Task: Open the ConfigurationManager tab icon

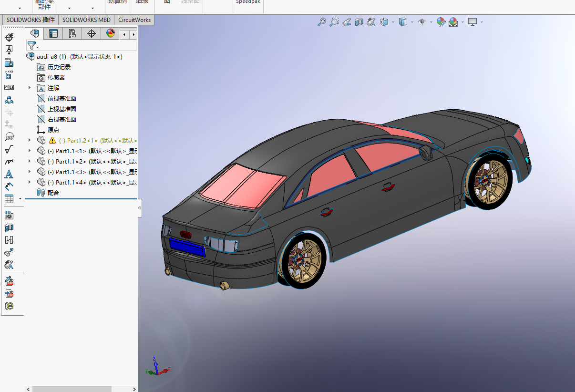Action: coord(72,33)
